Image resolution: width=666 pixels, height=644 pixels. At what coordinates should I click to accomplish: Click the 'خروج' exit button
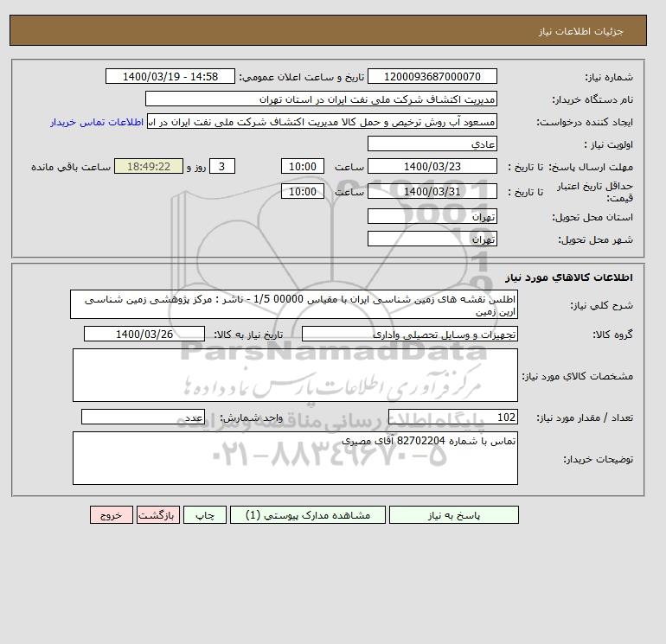point(112,515)
